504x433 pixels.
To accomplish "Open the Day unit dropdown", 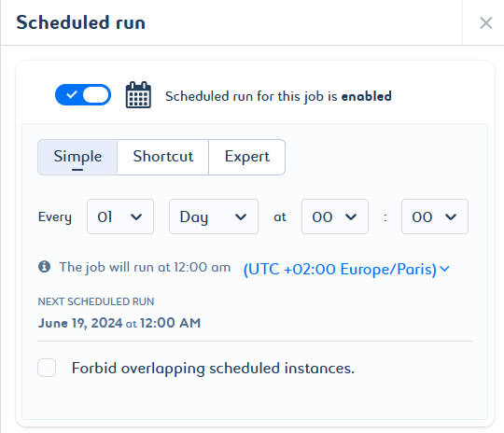I will (214, 216).
